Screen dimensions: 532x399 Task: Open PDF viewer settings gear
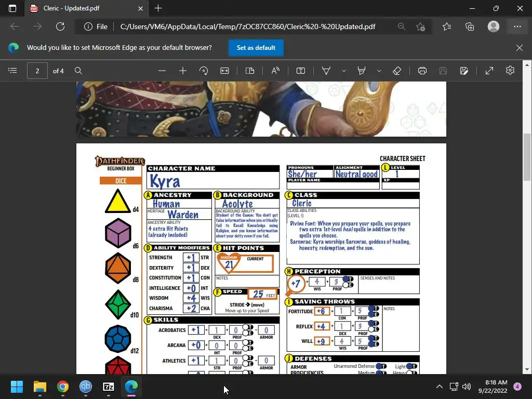pos(510,71)
